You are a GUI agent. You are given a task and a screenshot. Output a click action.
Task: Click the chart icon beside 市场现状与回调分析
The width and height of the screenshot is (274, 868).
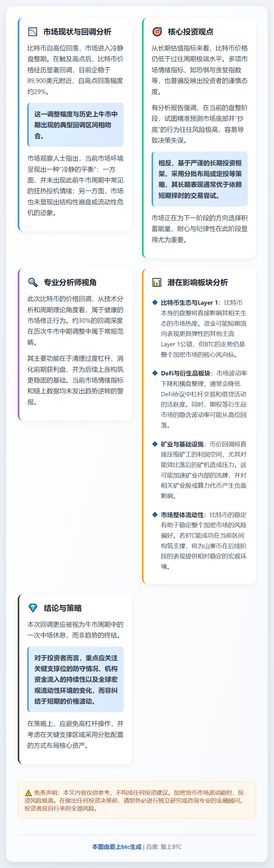(x=33, y=32)
